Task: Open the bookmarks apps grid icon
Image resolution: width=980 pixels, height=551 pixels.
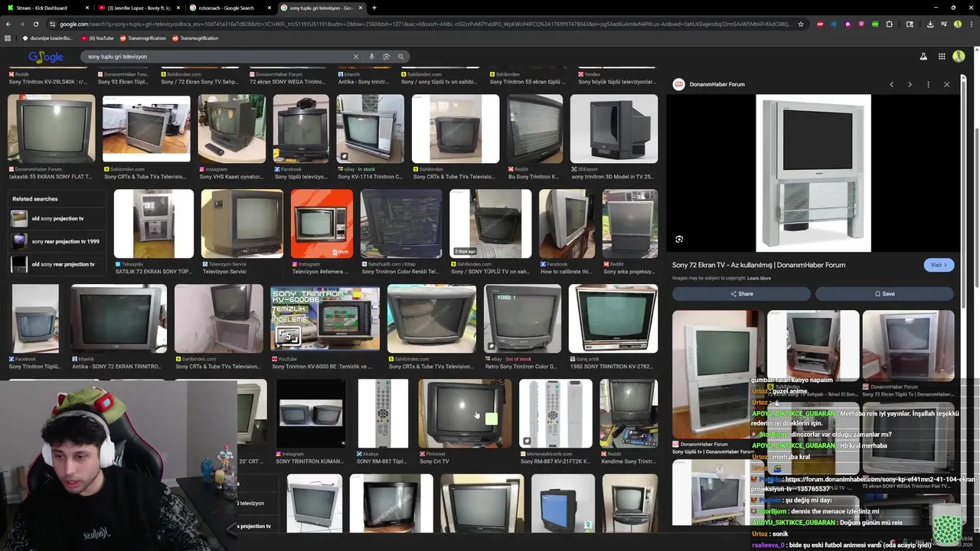Action: [8, 37]
